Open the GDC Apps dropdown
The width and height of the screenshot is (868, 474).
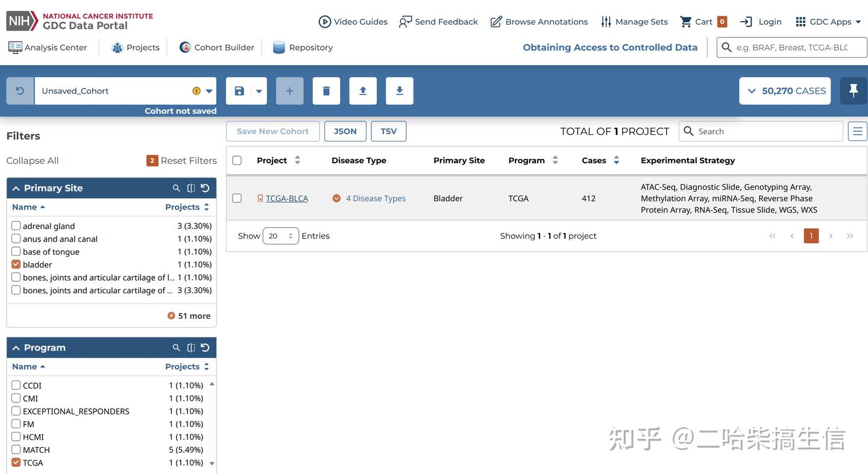tap(828, 22)
